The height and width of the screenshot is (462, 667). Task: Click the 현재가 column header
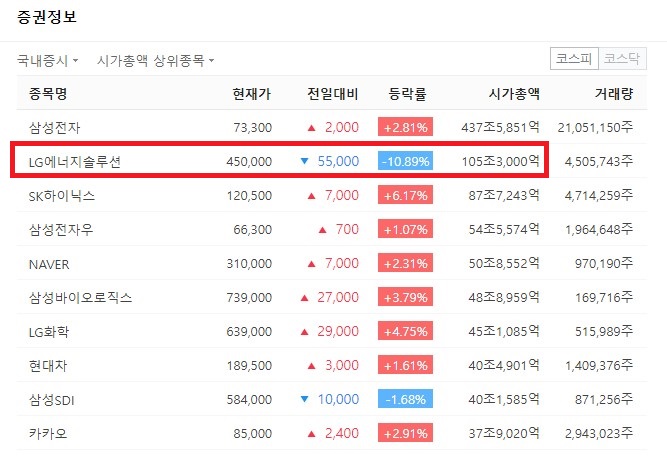pos(252,93)
